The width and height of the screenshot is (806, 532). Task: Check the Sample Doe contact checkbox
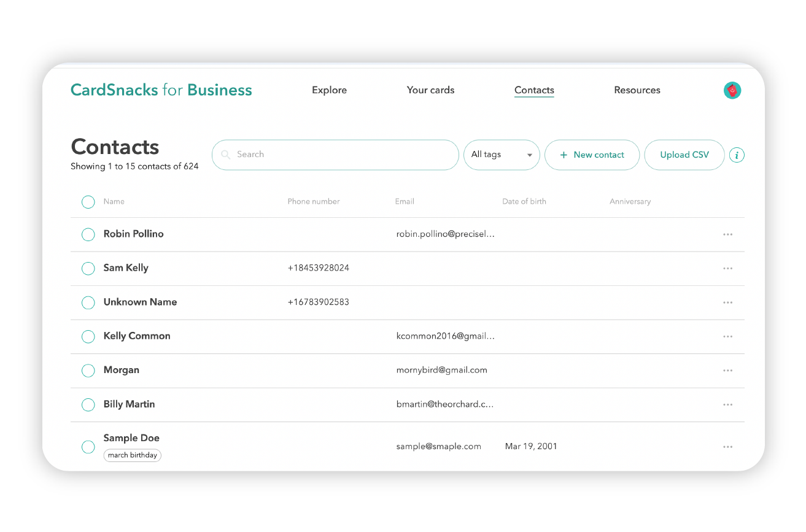click(88, 447)
